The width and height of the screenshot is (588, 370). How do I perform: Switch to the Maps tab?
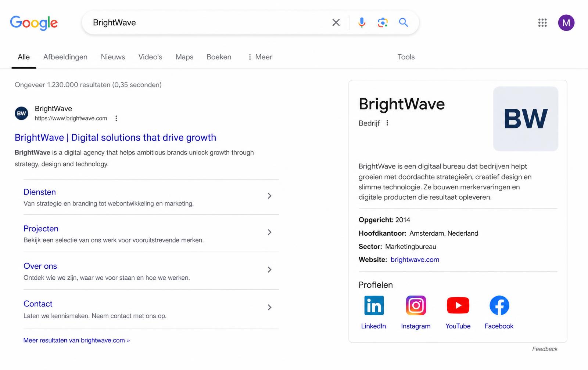point(184,57)
